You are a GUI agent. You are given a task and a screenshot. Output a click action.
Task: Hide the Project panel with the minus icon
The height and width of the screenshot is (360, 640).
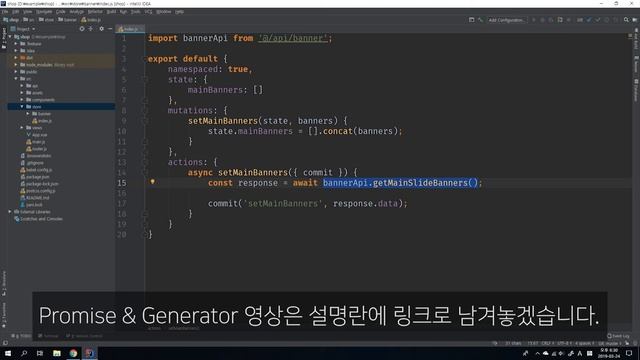[x=110, y=29]
